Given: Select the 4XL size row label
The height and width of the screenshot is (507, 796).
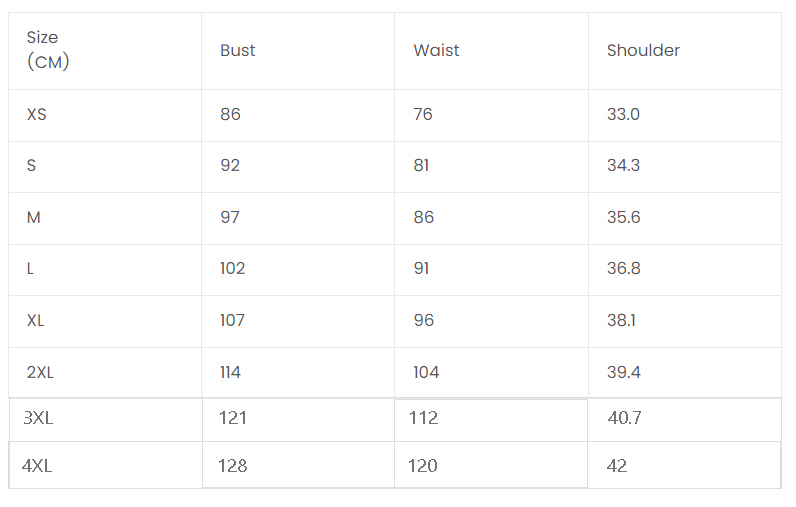Looking at the screenshot, I should click(37, 466).
